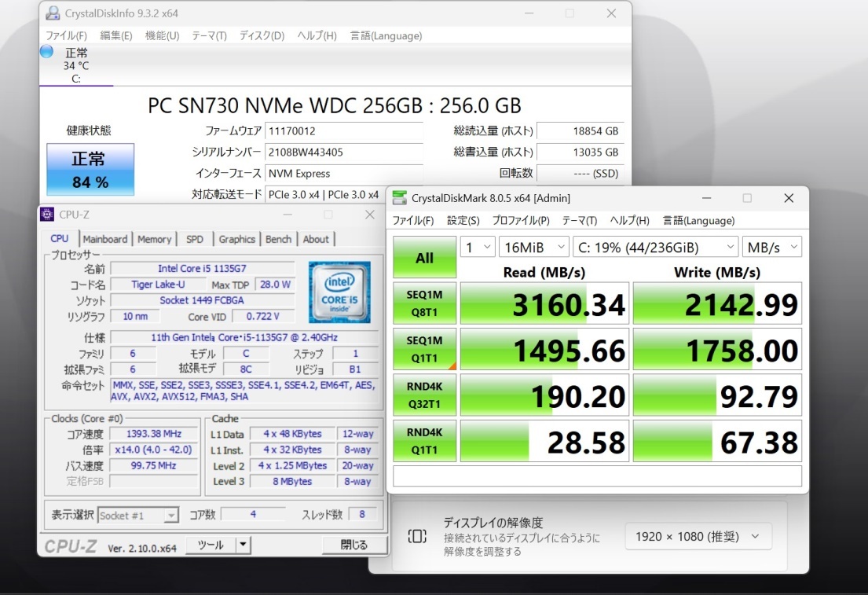Open 言語(Language) menu in CrystalDiskInfo
Image resolution: width=868 pixels, height=595 pixels.
(386, 35)
